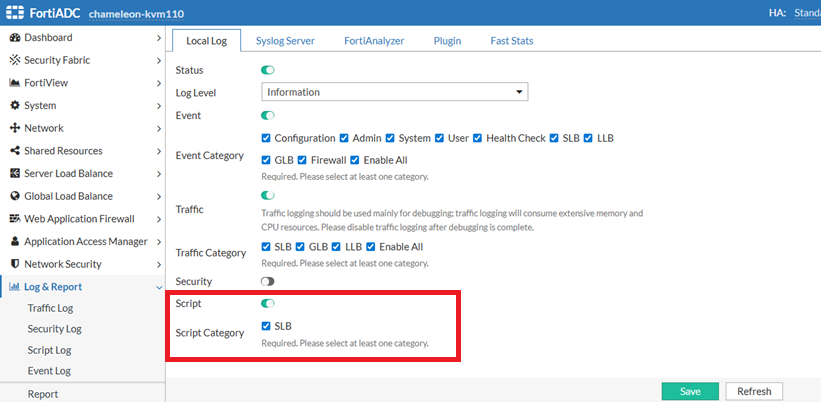Click the Network Security shield icon
The width and height of the screenshot is (821, 402).
pyautogui.click(x=15, y=264)
